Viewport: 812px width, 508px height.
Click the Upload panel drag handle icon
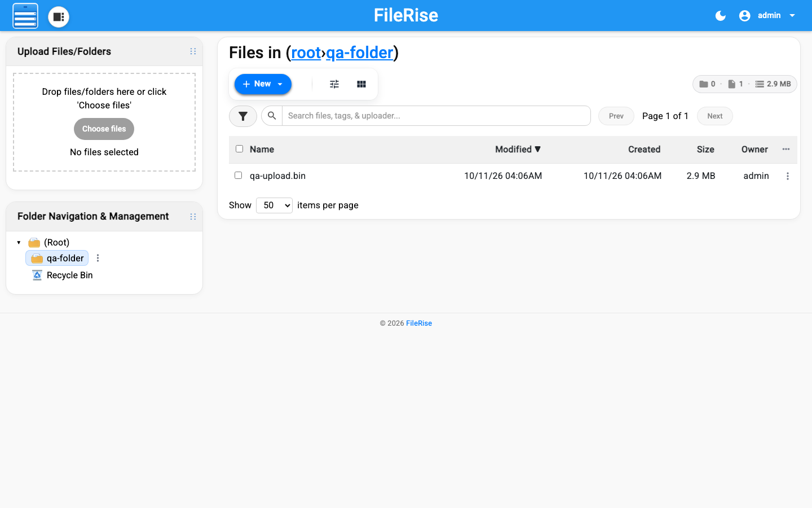(193, 51)
